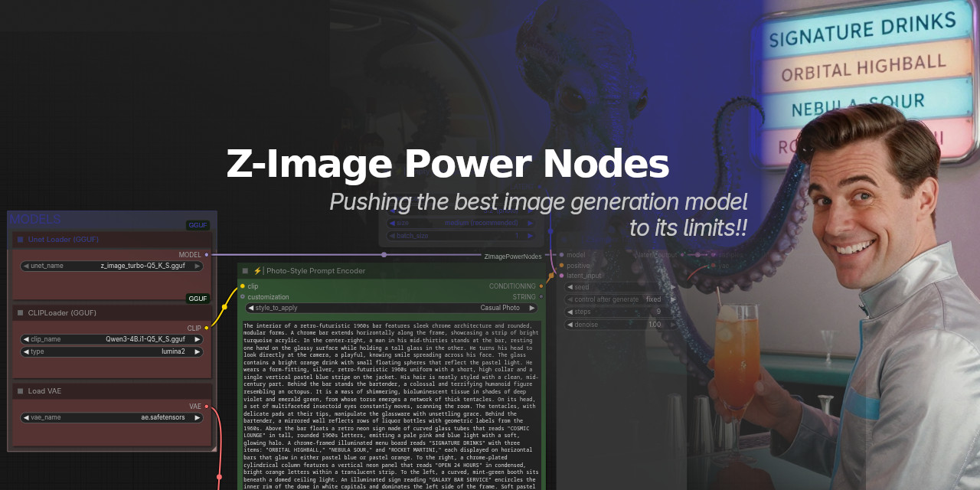The width and height of the screenshot is (980, 490).
Task: Click the latent_input socket on the sampler node
Action: 562,275
